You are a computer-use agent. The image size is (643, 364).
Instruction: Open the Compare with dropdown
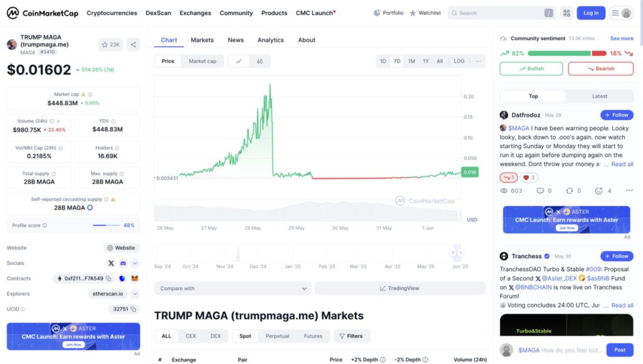[x=233, y=289]
